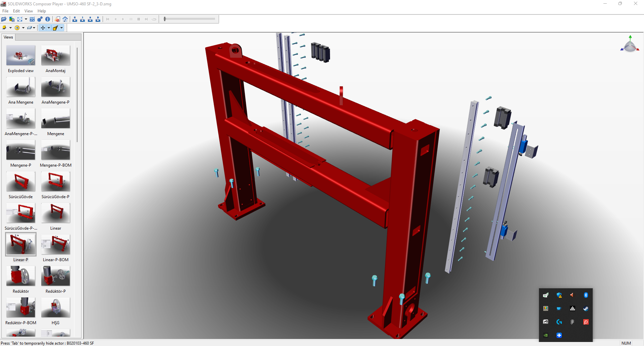Click the blue gears settings icon
Screen dimensions: 644x346
[40, 19]
